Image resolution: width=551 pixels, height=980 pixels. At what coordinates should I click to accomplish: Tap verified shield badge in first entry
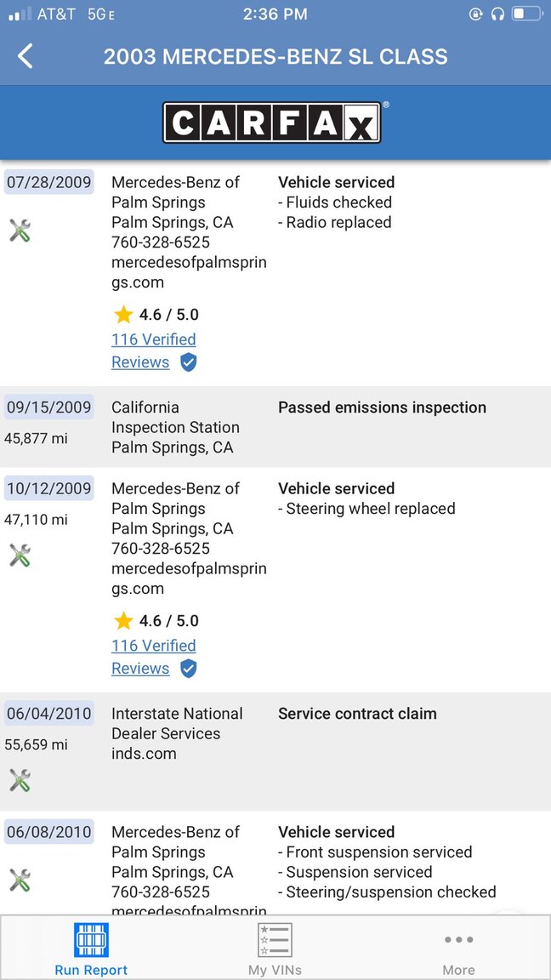click(x=189, y=362)
